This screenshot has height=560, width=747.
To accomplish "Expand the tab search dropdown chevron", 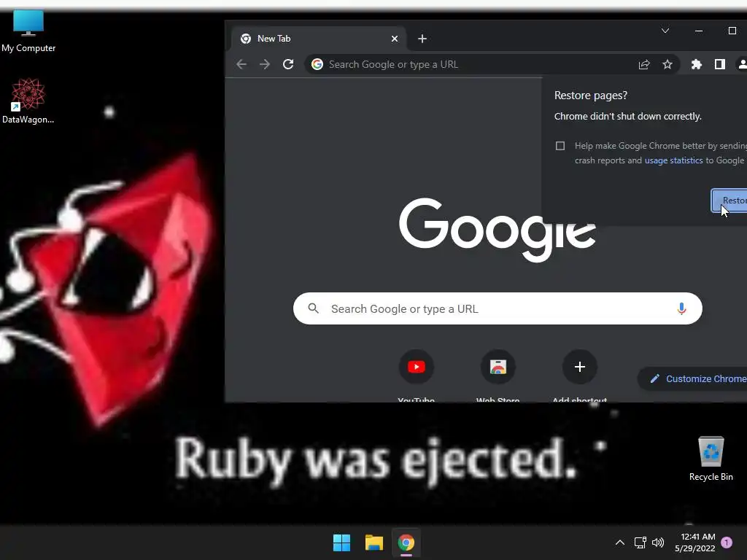I will click(x=665, y=31).
